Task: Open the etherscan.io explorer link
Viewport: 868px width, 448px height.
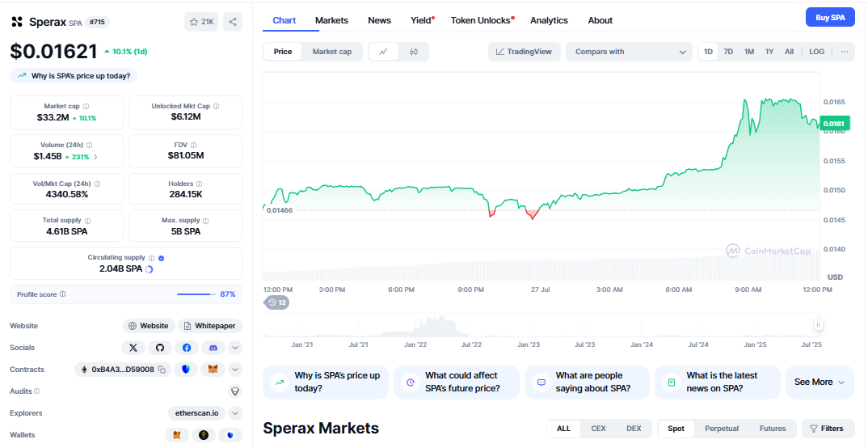Action: (198, 413)
